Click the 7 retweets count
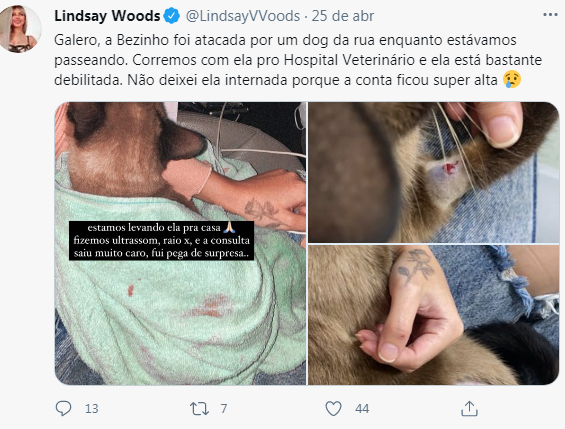The width and height of the screenshot is (565, 429). [224, 409]
